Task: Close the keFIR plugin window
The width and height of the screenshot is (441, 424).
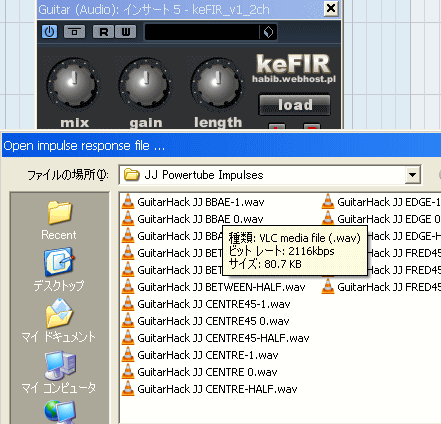Action: coord(331,8)
